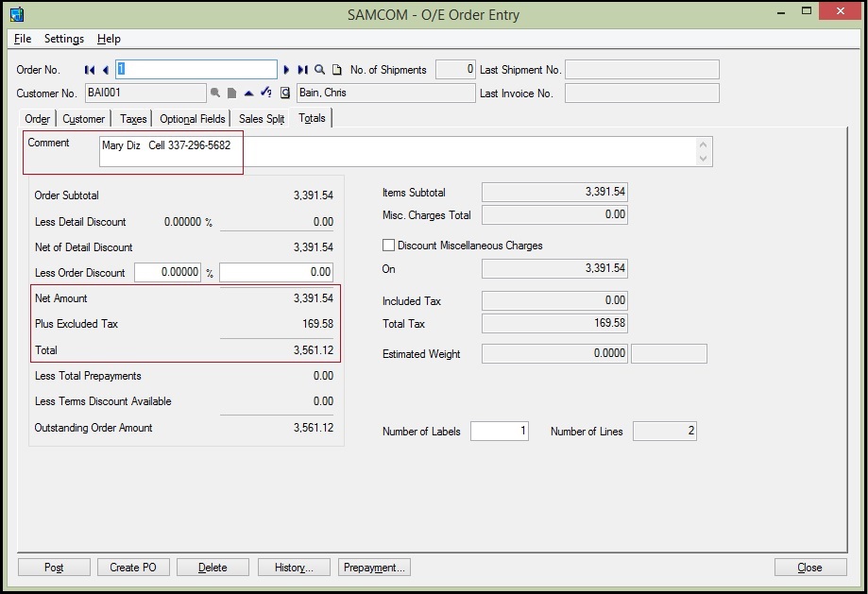Viewport: 868px width, 594px height.
Task: Click the Last Invoice No. field
Action: (642, 93)
